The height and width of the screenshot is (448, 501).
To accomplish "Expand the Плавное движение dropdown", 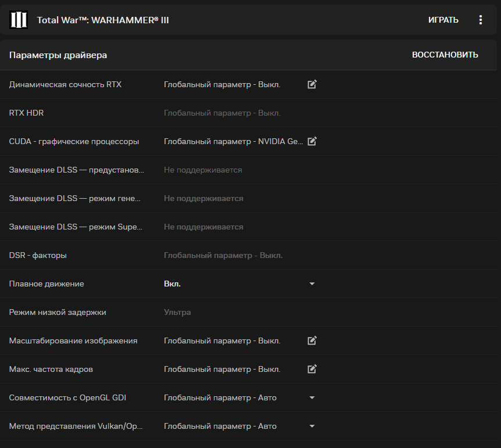I will (312, 284).
